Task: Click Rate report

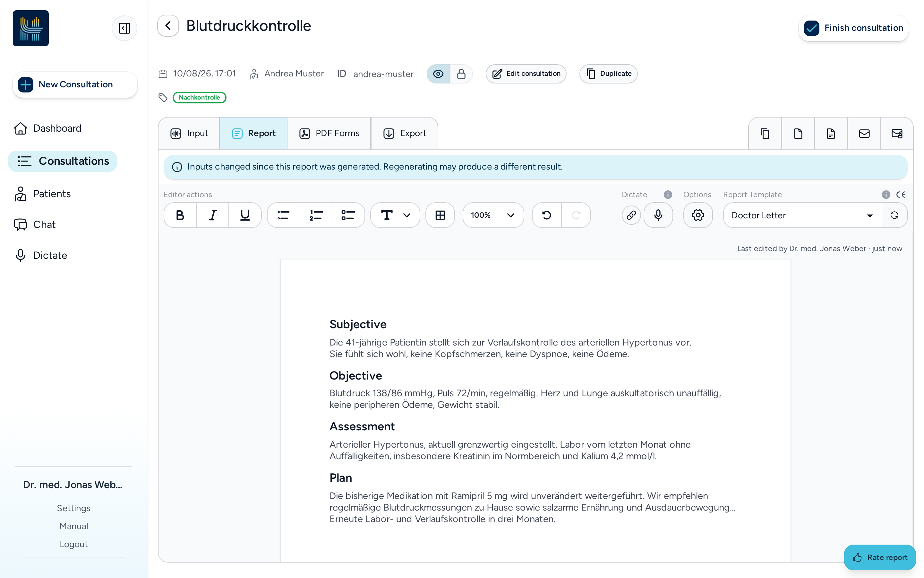Action: click(x=880, y=557)
